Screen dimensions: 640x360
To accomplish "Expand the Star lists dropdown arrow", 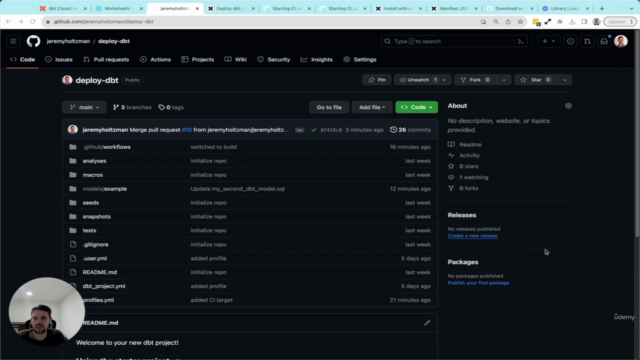I will pos(565,80).
